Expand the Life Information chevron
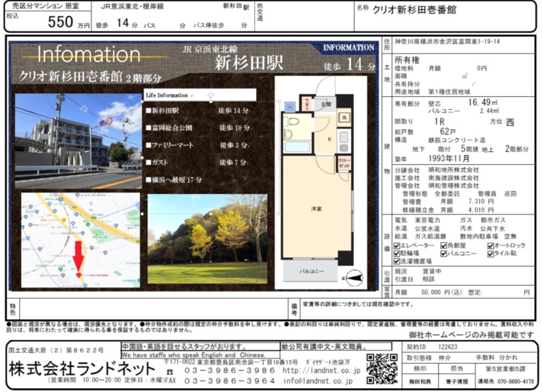 pyautogui.click(x=192, y=96)
